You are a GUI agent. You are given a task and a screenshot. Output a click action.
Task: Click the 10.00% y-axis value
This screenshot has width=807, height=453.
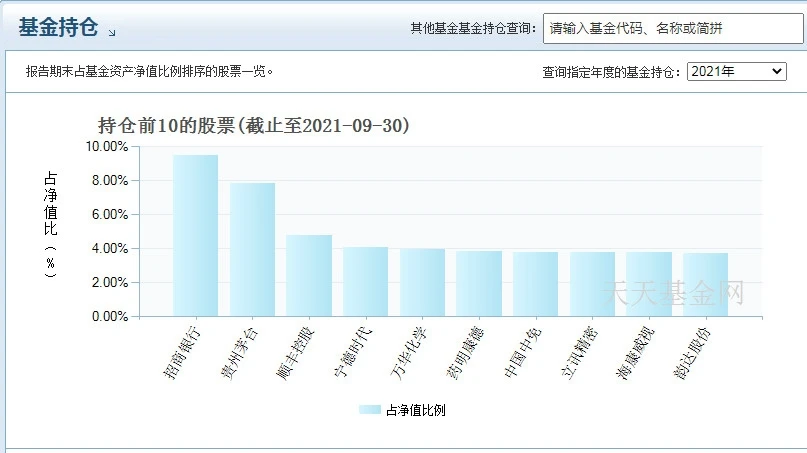107,147
